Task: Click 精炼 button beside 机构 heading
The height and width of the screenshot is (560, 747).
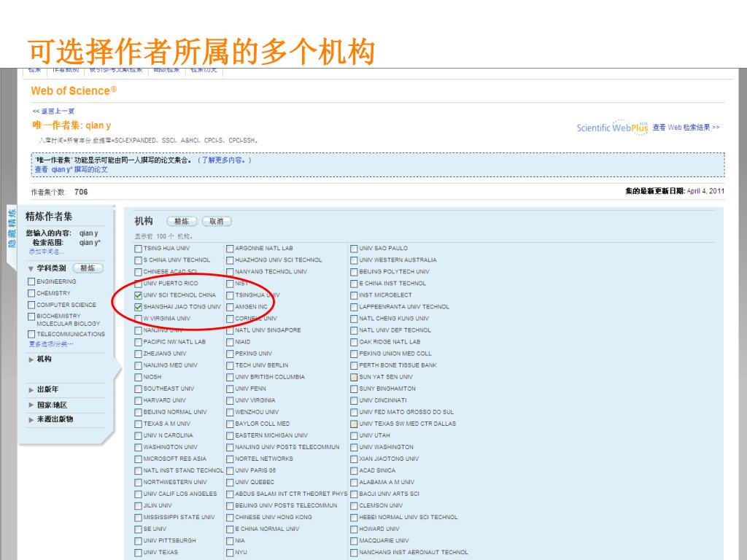Action: tap(182, 222)
